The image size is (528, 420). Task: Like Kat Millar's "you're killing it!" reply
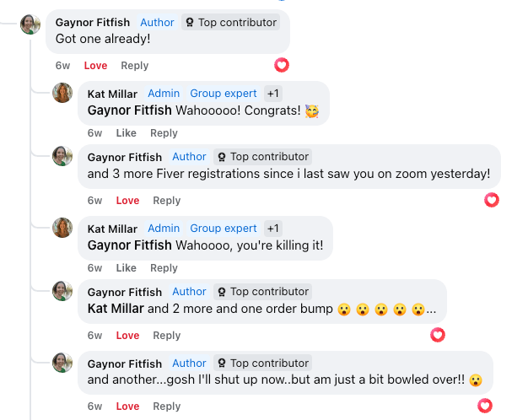(126, 268)
